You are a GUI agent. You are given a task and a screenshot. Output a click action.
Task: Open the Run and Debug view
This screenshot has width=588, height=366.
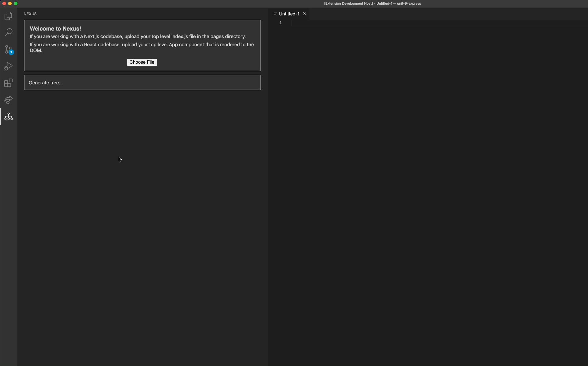point(8,66)
